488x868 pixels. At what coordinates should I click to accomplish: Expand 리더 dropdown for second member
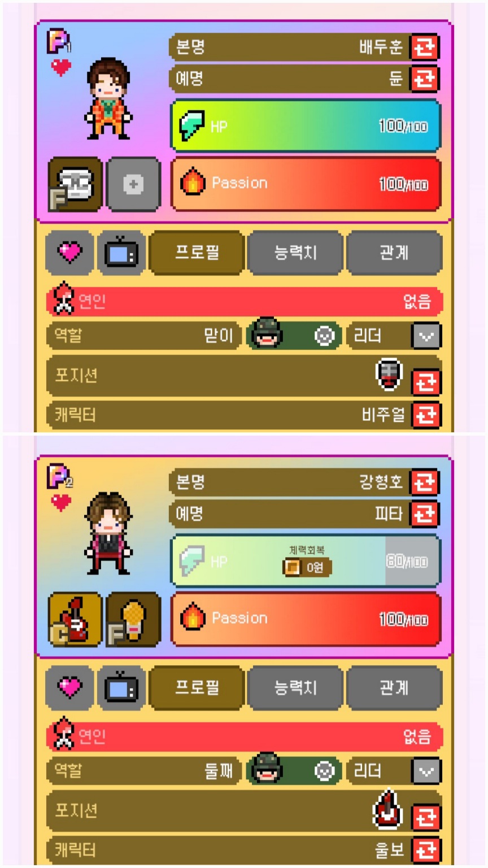[x=426, y=771]
